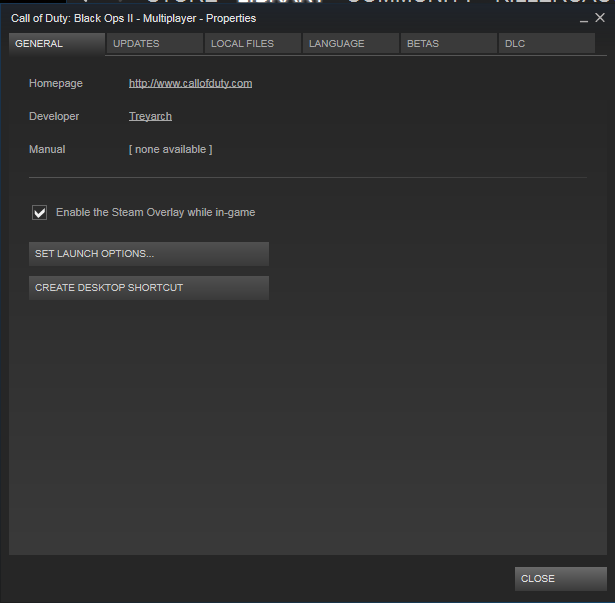Close the Properties window with X
This screenshot has width=615, height=603.
point(600,18)
